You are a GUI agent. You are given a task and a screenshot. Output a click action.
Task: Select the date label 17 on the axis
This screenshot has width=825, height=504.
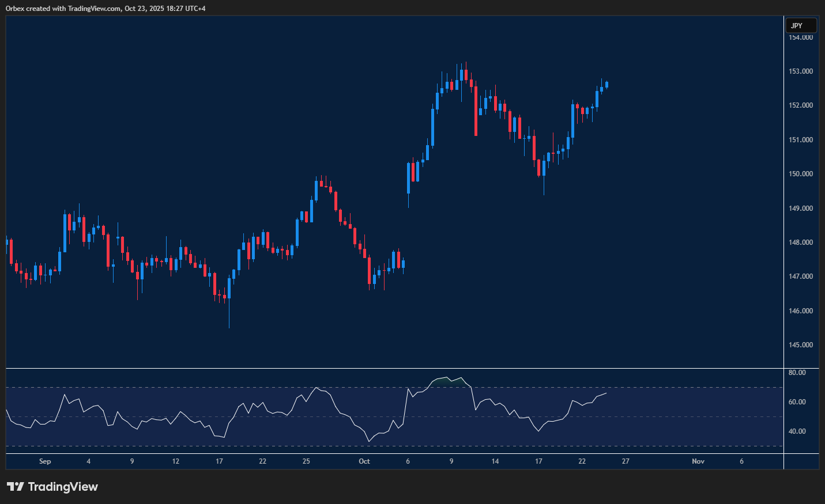click(x=219, y=461)
